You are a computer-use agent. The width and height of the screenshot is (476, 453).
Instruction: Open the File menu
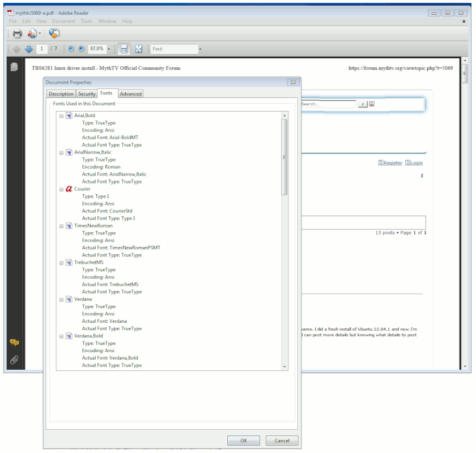(x=12, y=22)
